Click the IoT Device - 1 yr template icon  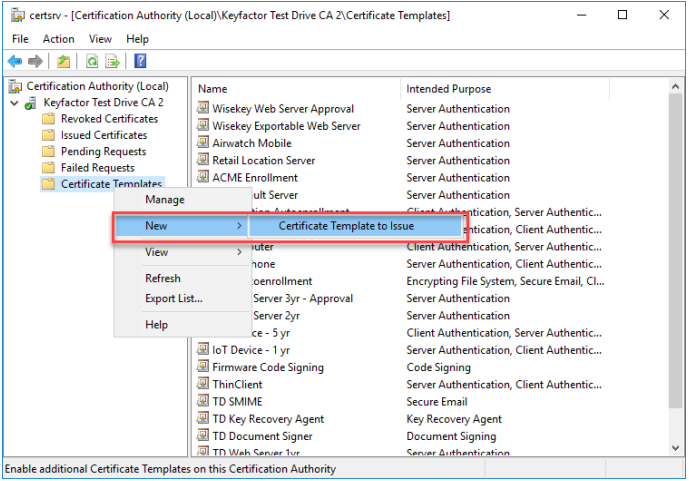203,349
